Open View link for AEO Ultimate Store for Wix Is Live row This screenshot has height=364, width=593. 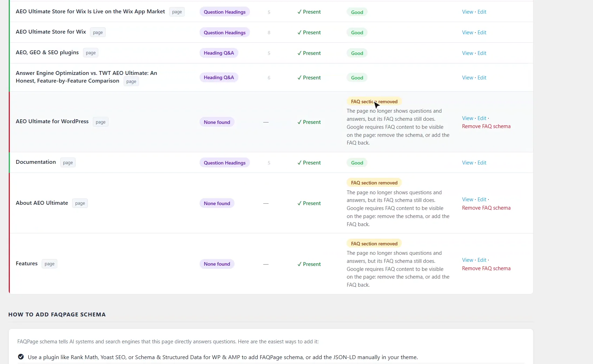coord(467,12)
